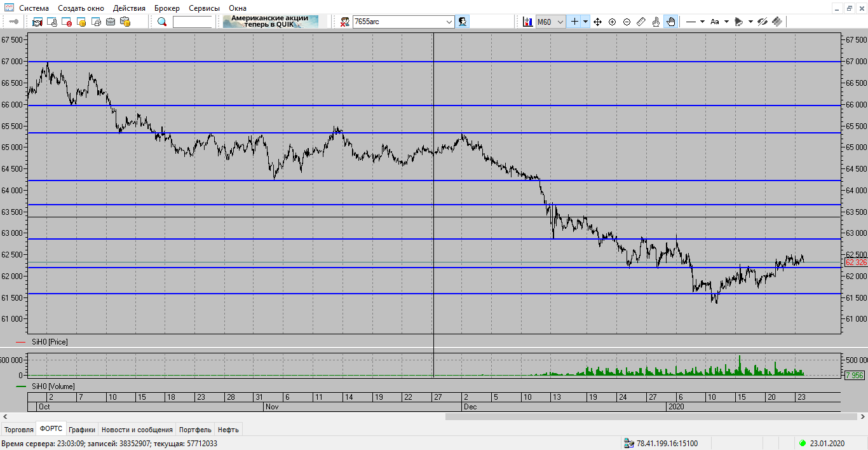This screenshot has width=868, height=450.
Task: Click the Американские акции QUIK banner
Action: 269,22
